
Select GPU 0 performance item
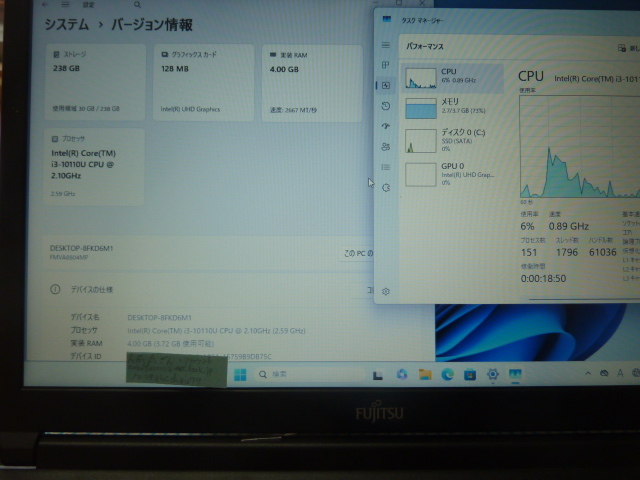coord(453,173)
